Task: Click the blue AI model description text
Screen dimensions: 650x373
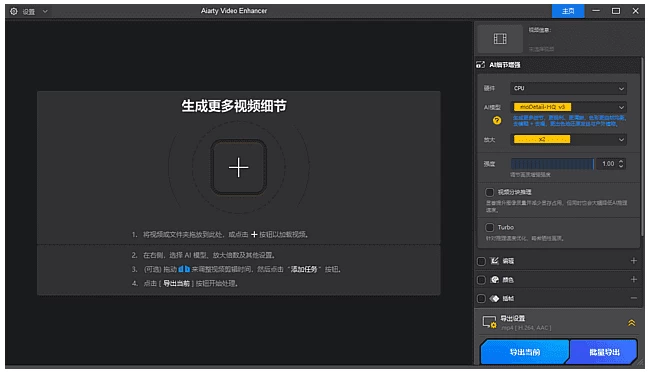Action: [569, 121]
